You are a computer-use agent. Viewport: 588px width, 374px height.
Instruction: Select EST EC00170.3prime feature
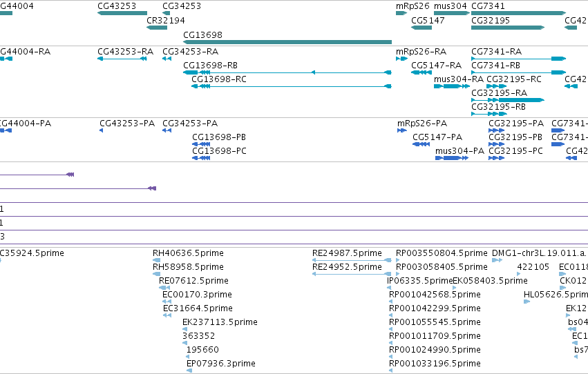pos(167,302)
